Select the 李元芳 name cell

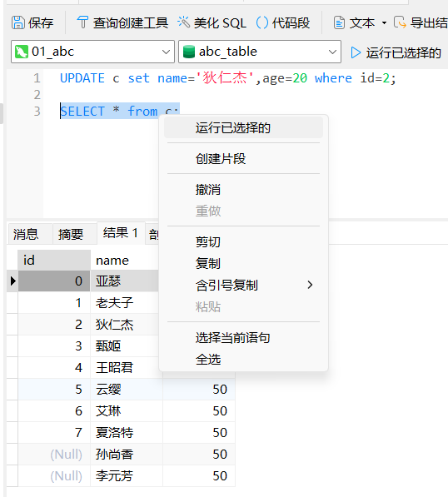pos(127,475)
